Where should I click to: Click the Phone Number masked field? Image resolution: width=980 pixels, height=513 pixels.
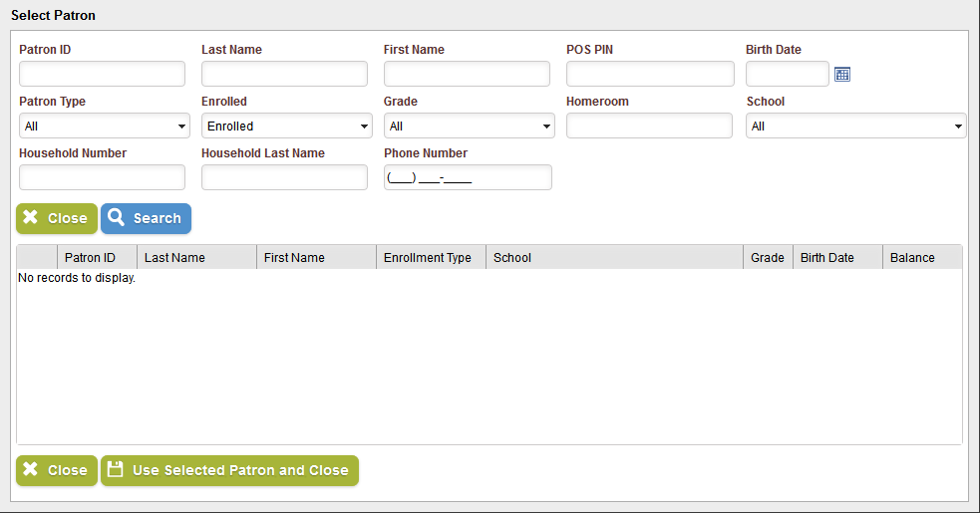[x=468, y=177]
